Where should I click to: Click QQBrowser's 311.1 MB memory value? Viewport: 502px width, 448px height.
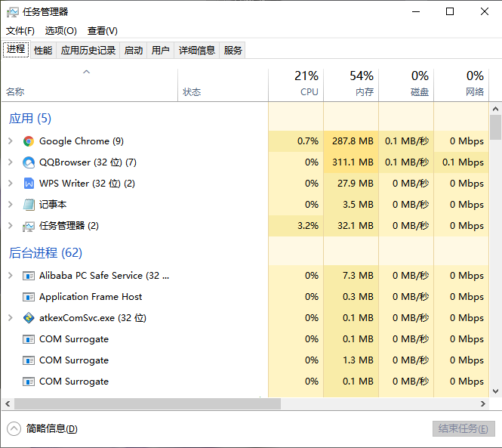(353, 162)
